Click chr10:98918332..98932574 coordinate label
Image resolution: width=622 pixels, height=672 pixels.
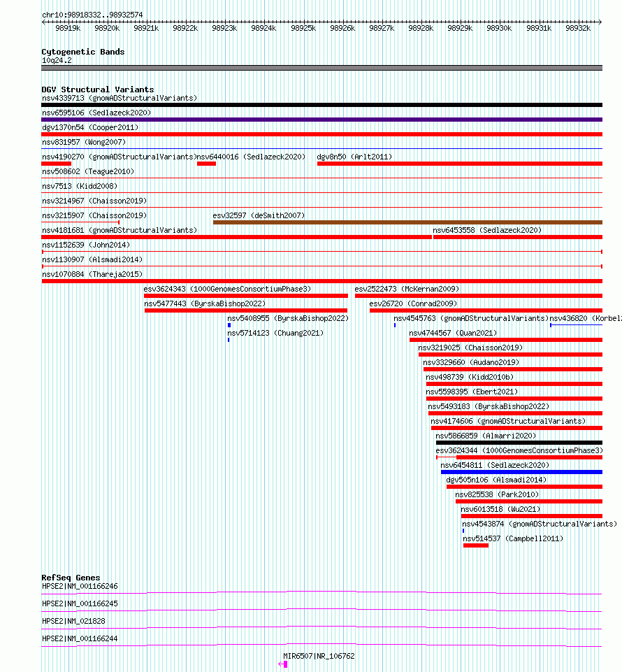[x=92, y=15]
